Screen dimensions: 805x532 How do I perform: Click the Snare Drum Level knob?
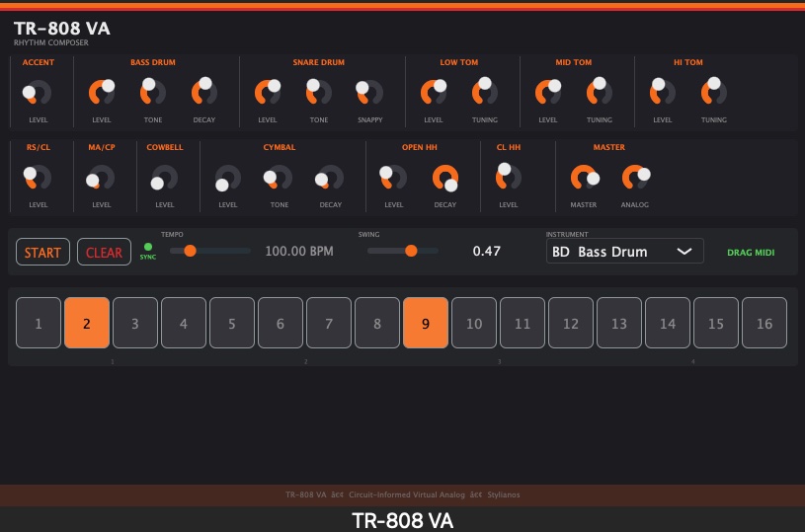[x=268, y=93]
